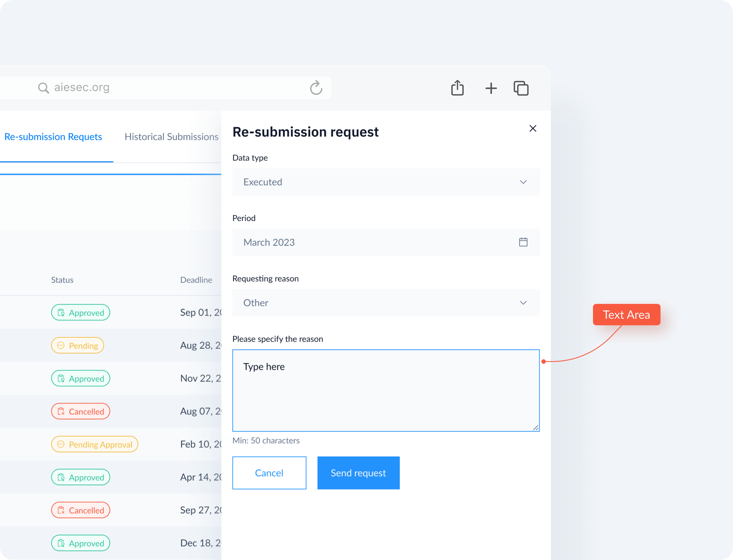Click the pending dots icon in Aug 28 row
Image resolution: width=733 pixels, height=560 pixels.
click(61, 345)
